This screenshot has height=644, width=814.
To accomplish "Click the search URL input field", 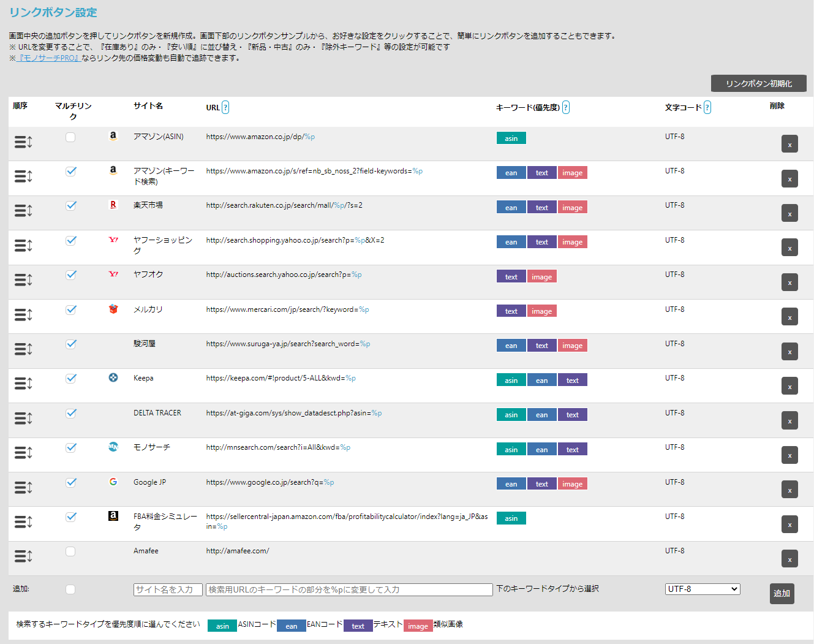I will pos(349,589).
